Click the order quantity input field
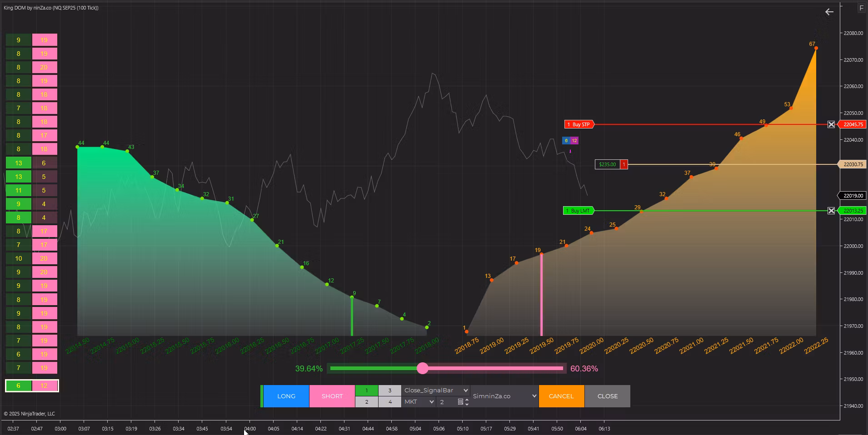This screenshot has height=435, width=868. pos(447,402)
